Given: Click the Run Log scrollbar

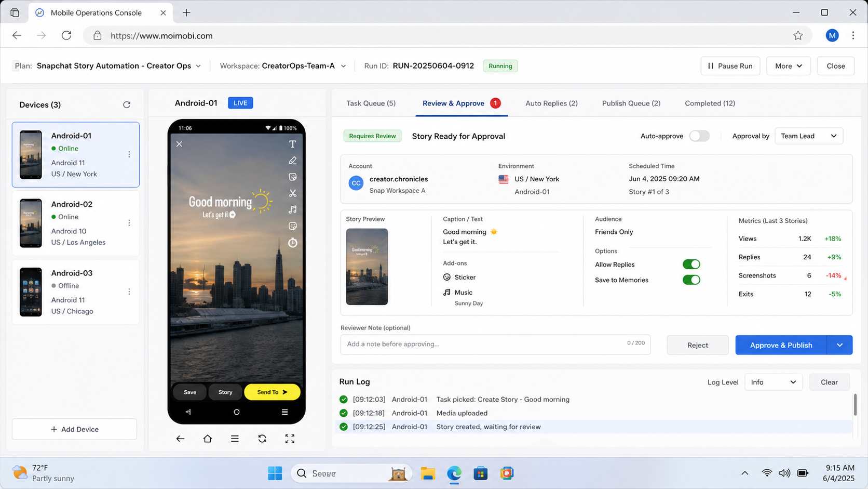Looking at the screenshot, I should tap(855, 404).
